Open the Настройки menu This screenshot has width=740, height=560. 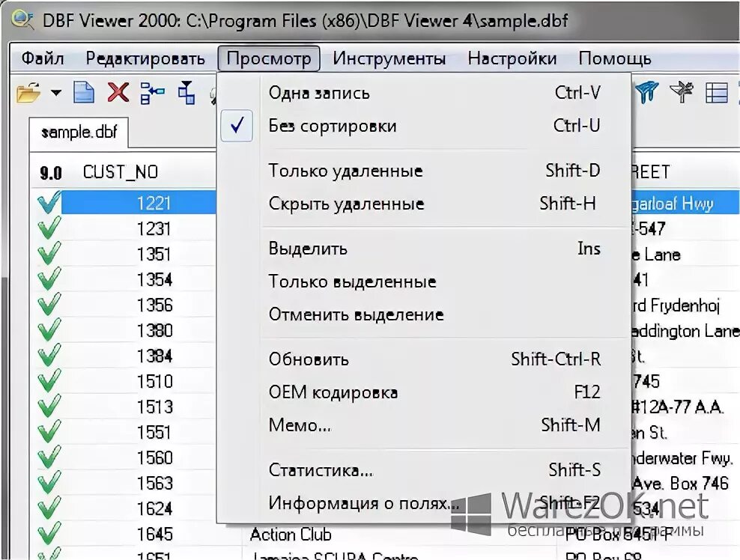tap(512, 58)
